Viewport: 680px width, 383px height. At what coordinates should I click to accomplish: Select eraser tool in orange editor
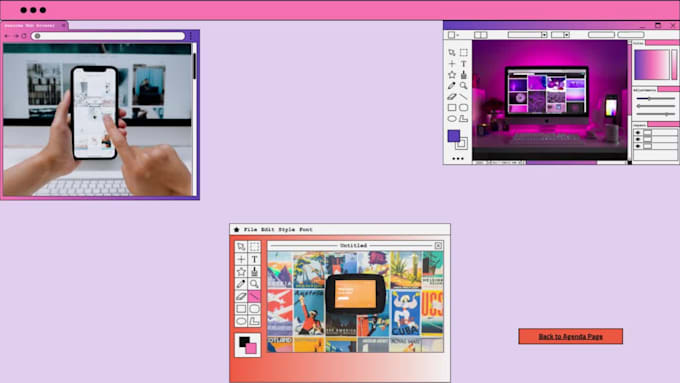[x=241, y=296]
